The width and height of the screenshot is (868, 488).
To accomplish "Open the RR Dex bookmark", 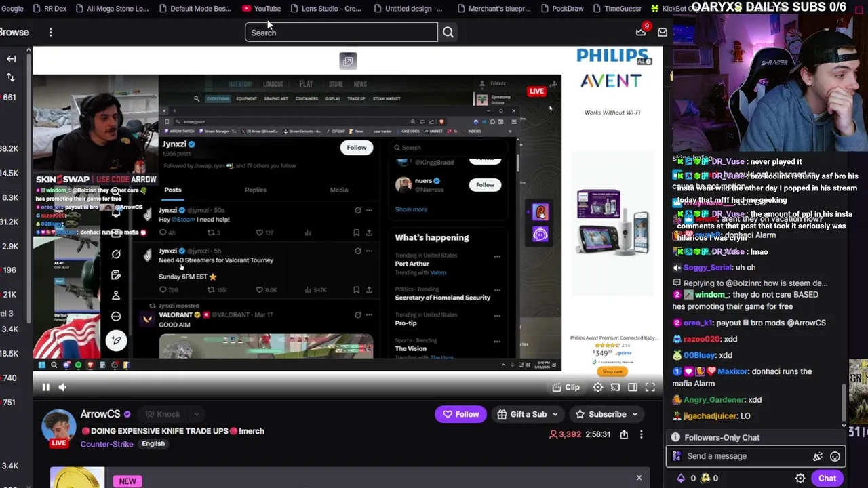I will click(x=49, y=8).
